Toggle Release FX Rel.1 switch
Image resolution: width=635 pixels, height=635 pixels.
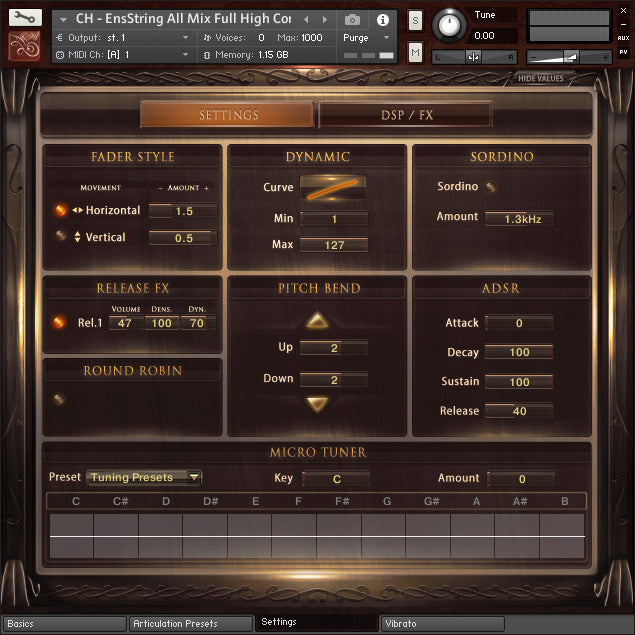pyautogui.click(x=59, y=323)
